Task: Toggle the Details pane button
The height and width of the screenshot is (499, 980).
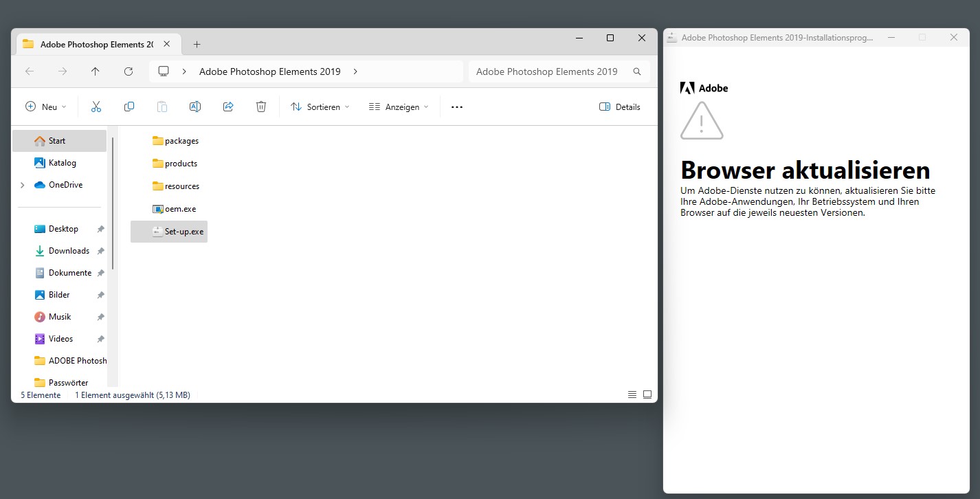Action: click(620, 107)
